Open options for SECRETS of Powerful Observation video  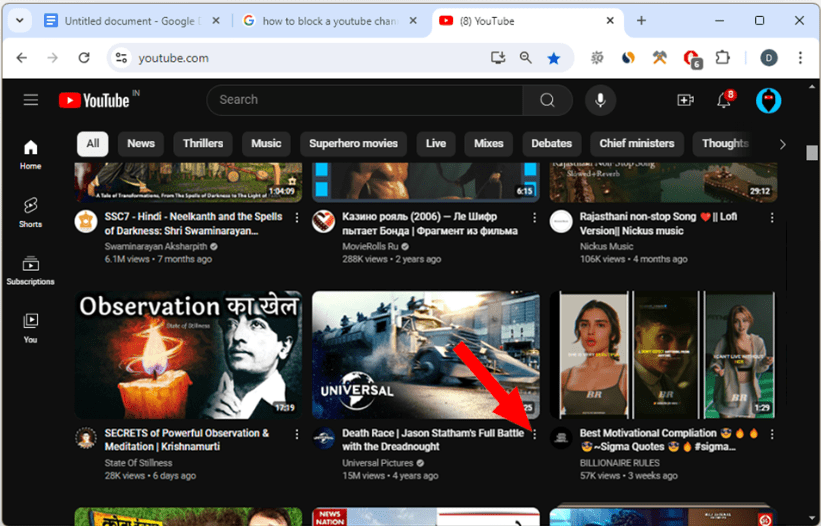297,434
